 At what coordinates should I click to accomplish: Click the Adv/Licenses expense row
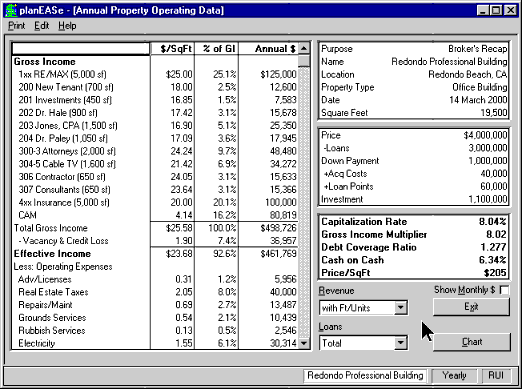pyautogui.click(x=155, y=279)
